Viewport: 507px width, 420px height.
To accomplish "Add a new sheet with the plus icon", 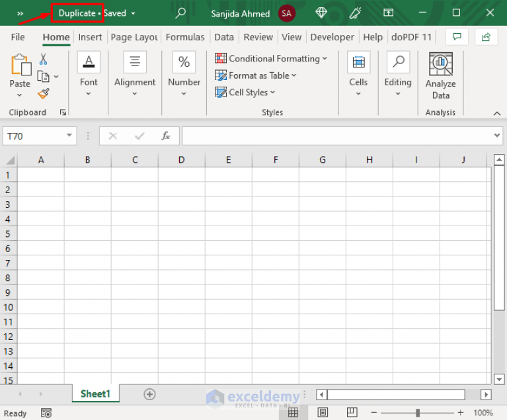I will tap(149, 394).
